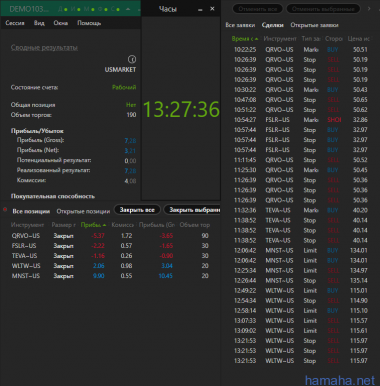Show more order buttons with right chevron
The width and height of the screenshot is (380, 386).
pyautogui.click(x=369, y=9)
